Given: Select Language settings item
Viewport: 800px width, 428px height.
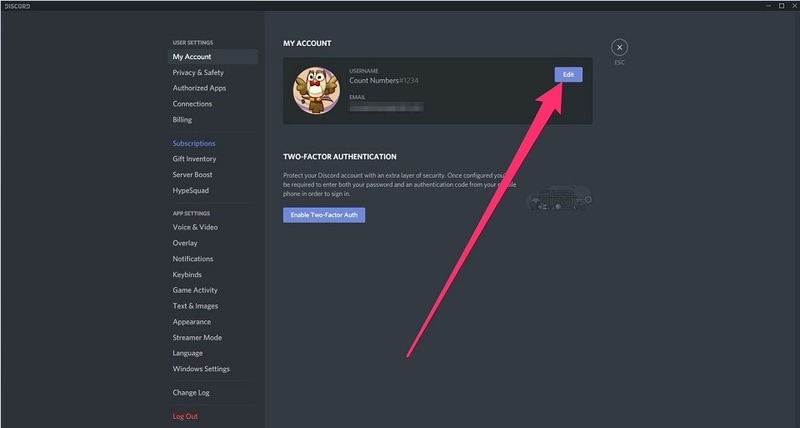Looking at the screenshot, I should click(x=187, y=353).
